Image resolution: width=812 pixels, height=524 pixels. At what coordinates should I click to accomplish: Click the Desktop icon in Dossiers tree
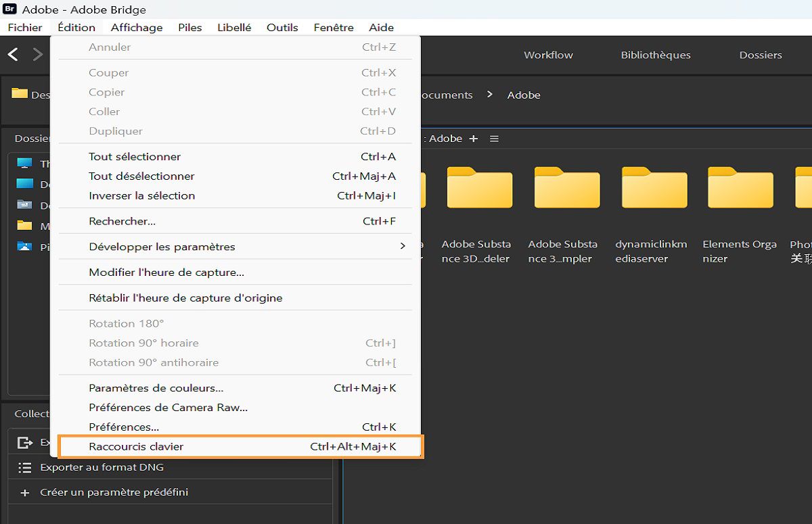(24, 184)
